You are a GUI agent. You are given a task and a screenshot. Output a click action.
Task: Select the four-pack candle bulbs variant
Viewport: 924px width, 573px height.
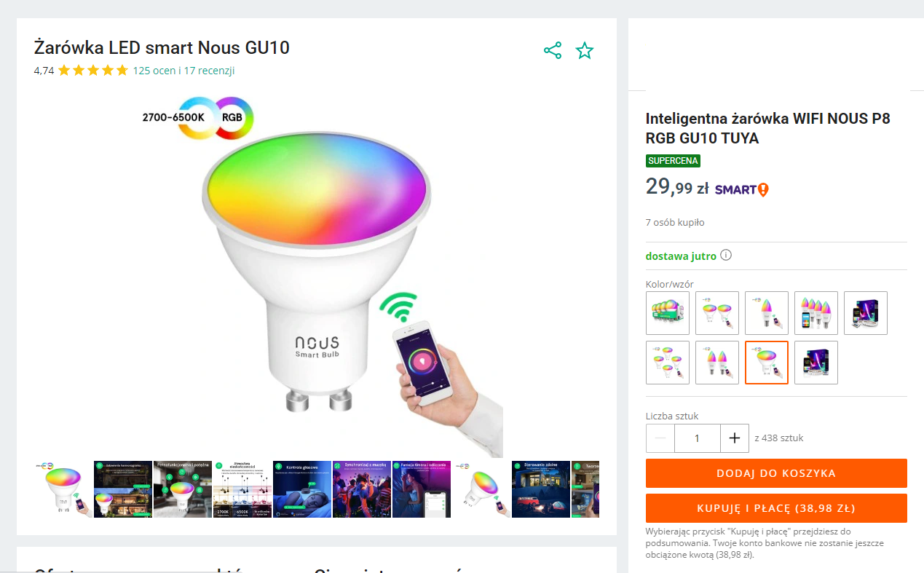(x=816, y=313)
